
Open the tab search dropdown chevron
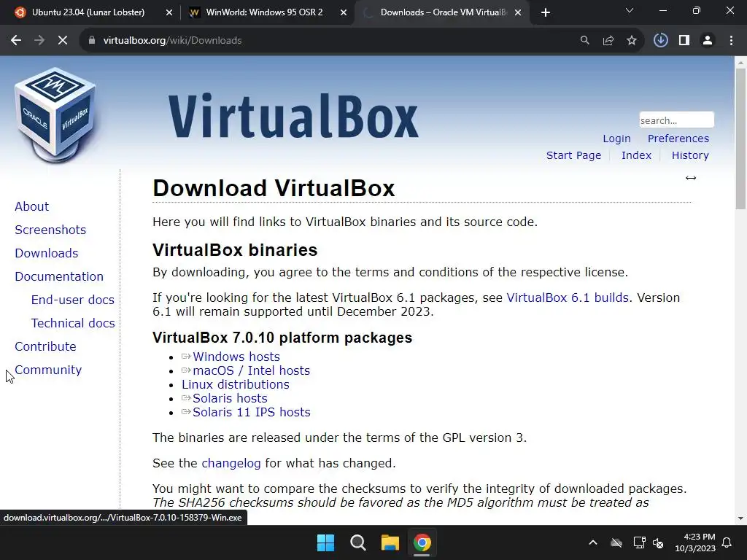[630, 10]
